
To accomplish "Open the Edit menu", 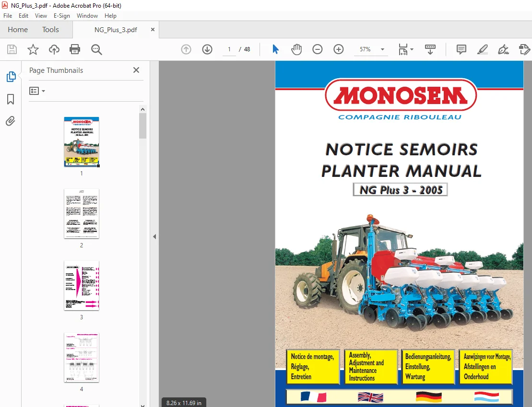I will (24, 16).
